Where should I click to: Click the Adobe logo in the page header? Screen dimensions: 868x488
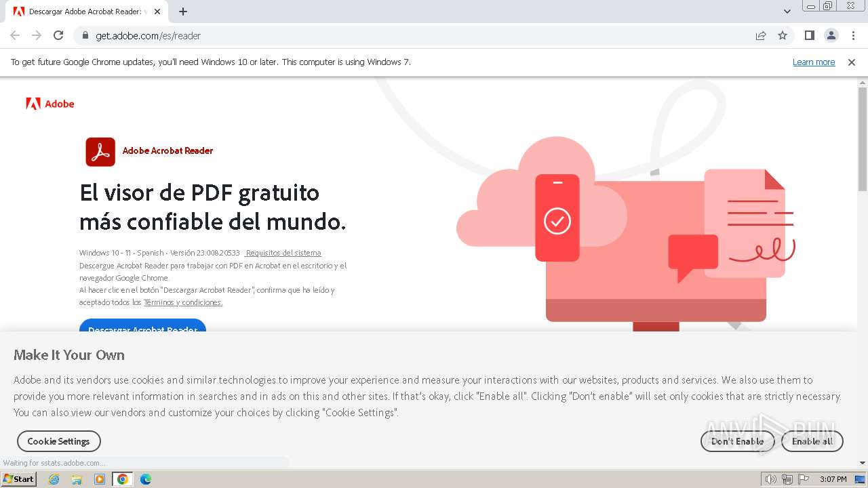coord(50,104)
